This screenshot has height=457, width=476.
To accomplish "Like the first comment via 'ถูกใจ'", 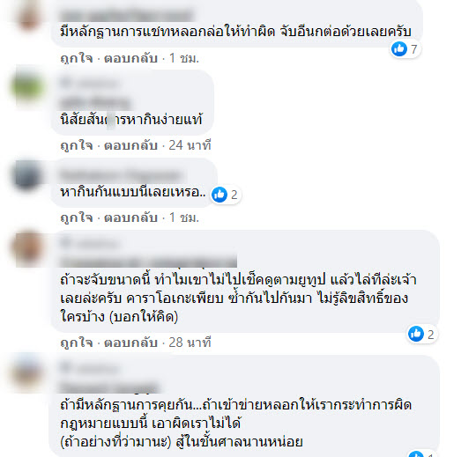I will pyautogui.click(x=77, y=58).
